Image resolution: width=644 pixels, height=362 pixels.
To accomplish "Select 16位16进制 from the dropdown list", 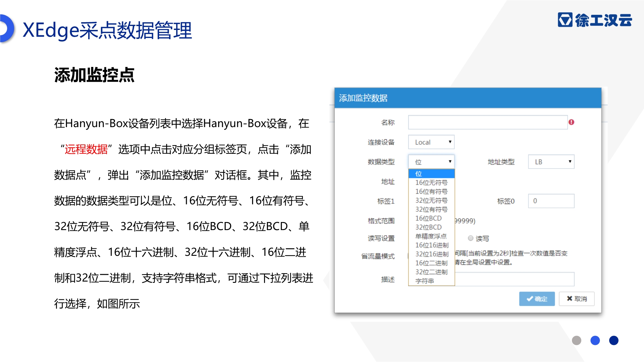I will [x=431, y=245].
